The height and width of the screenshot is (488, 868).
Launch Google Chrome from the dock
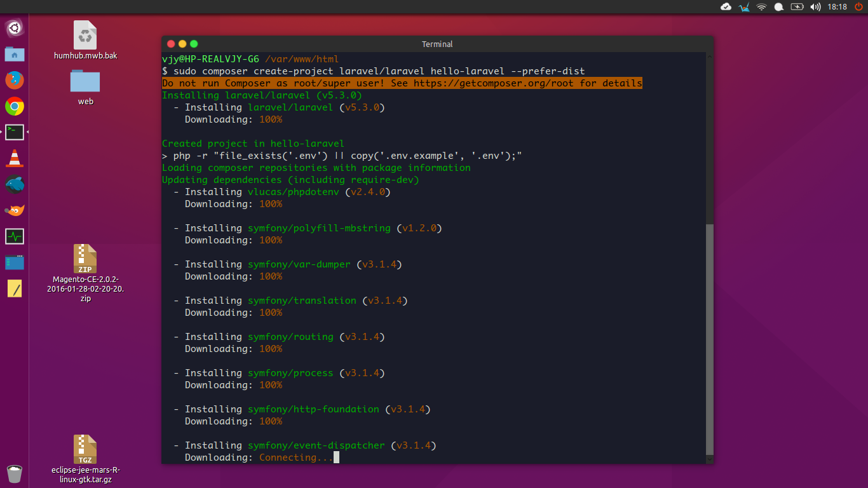tap(14, 106)
